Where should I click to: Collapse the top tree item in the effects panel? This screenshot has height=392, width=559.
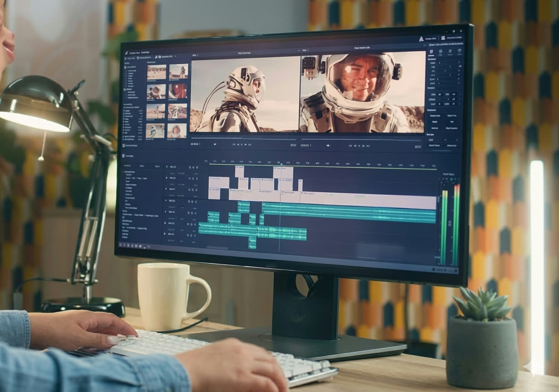[122, 172]
